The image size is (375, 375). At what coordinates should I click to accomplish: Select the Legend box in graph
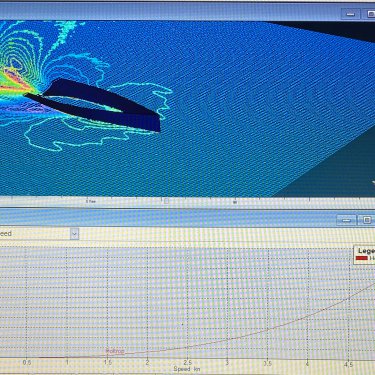pyautogui.click(x=364, y=255)
